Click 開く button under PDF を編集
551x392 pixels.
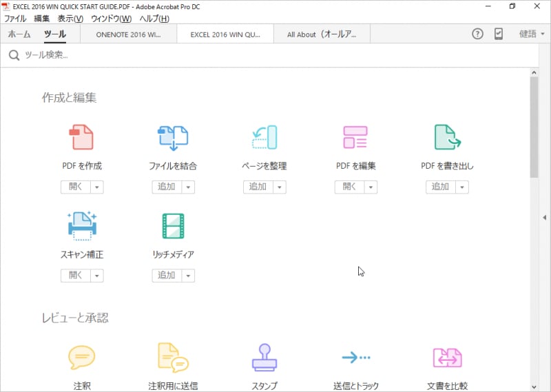350,187
